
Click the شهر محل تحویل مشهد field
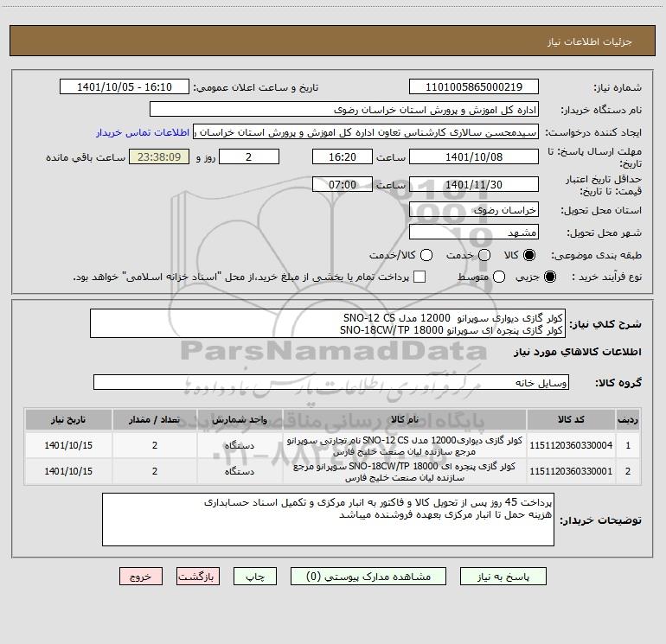pyautogui.click(x=474, y=233)
